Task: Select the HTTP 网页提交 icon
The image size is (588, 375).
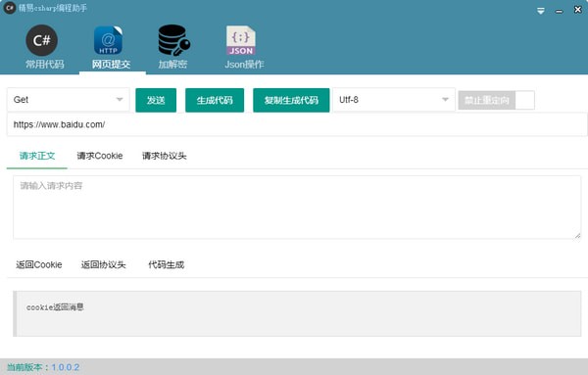Action: tap(108, 40)
